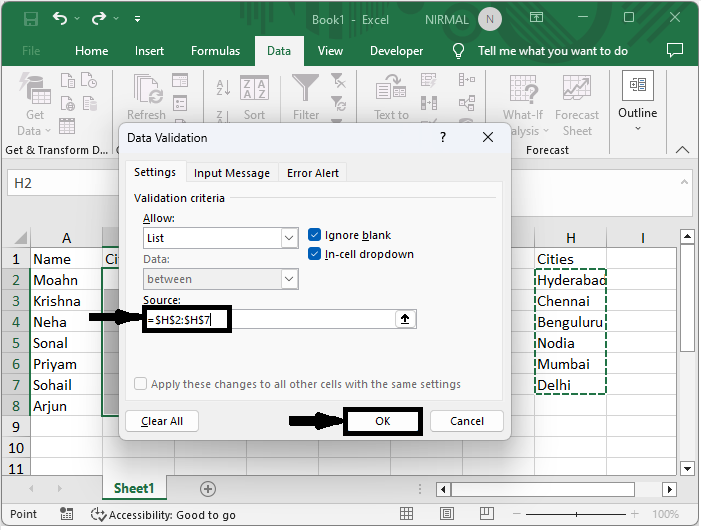The height and width of the screenshot is (530, 701).
Task: Click the Undo arrow icon
Action: 62,19
